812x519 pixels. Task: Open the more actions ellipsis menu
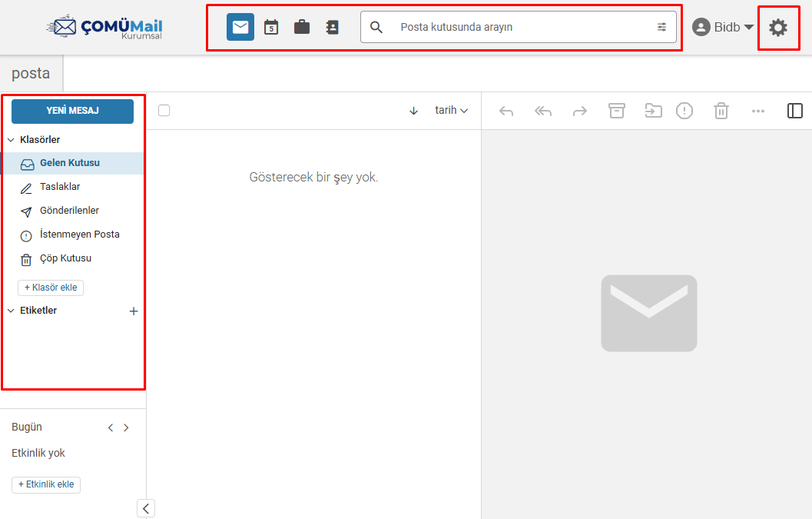pyautogui.click(x=757, y=111)
